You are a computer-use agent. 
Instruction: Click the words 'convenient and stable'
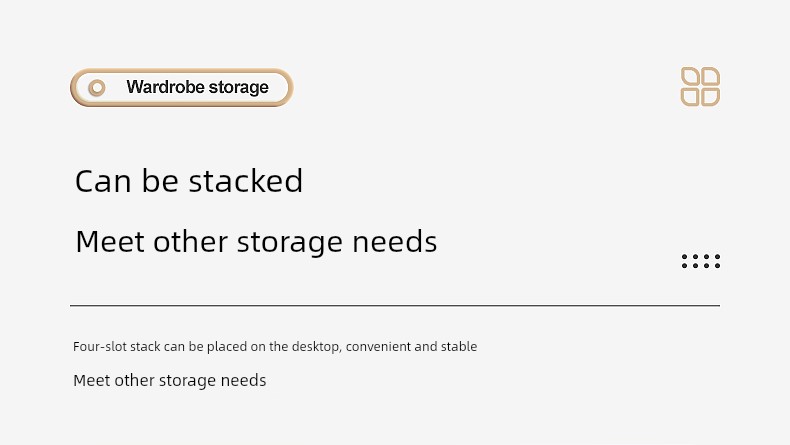[411, 347]
